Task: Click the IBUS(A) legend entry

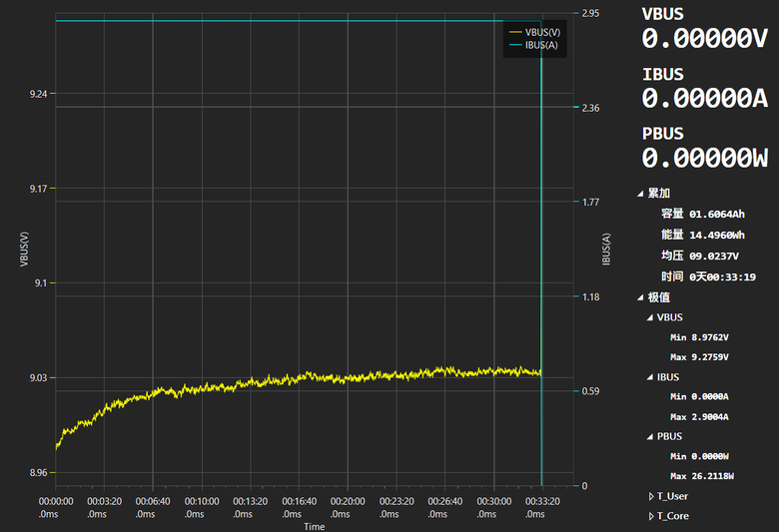Action: [x=533, y=45]
